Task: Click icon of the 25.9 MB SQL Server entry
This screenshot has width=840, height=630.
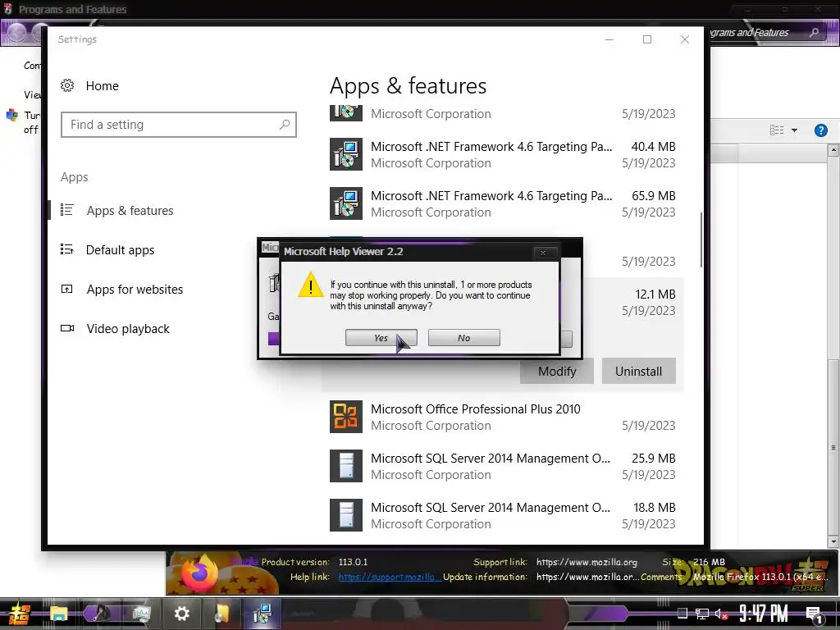Action: tap(346, 466)
